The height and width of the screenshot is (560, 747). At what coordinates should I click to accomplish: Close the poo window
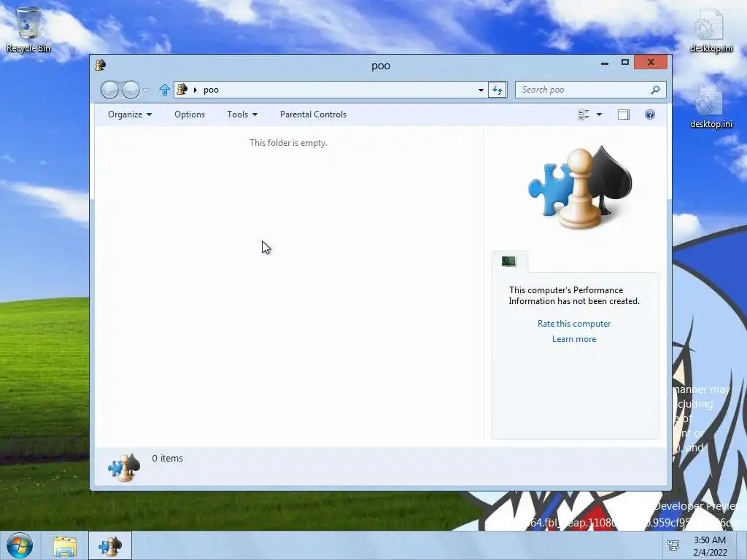pyautogui.click(x=650, y=63)
